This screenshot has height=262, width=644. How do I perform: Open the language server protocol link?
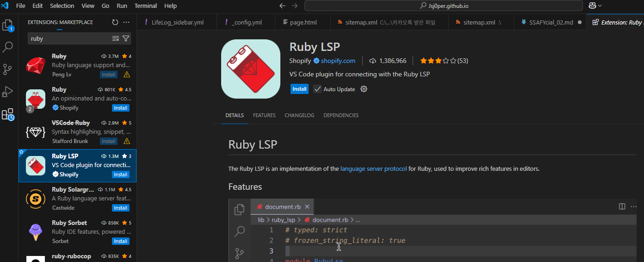click(374, 169)
